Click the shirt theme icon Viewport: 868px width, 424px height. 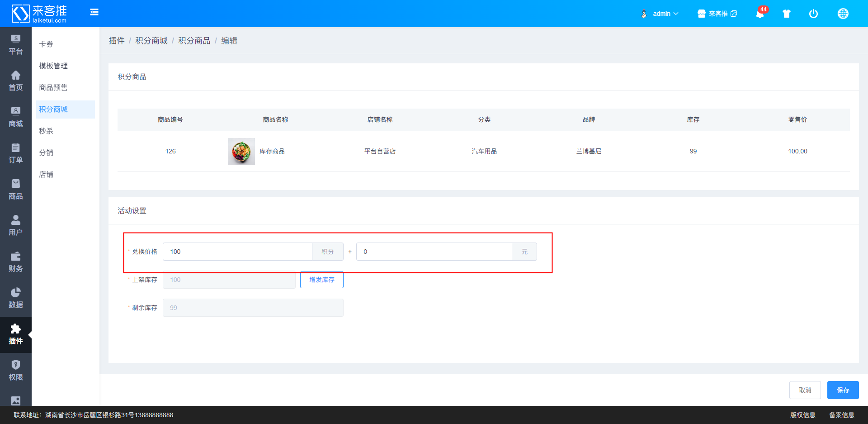(x=787, y=14)
